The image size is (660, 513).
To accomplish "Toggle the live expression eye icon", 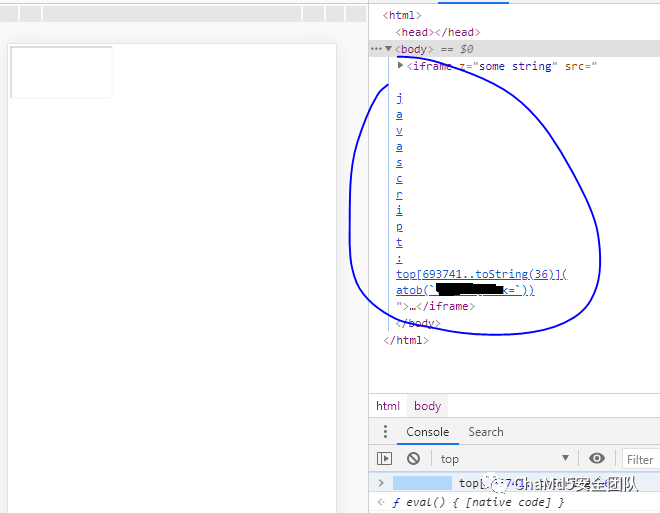I will (596, 458).
